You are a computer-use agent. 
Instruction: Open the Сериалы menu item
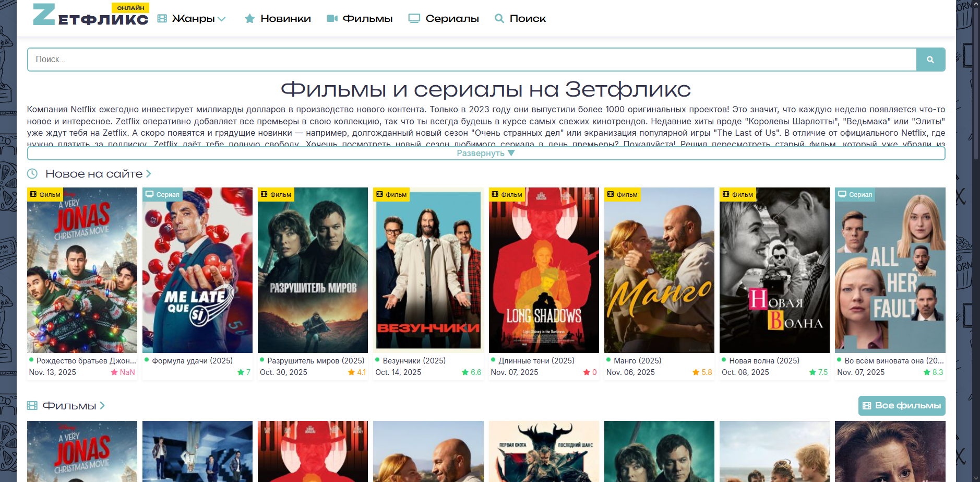[444, 19]
